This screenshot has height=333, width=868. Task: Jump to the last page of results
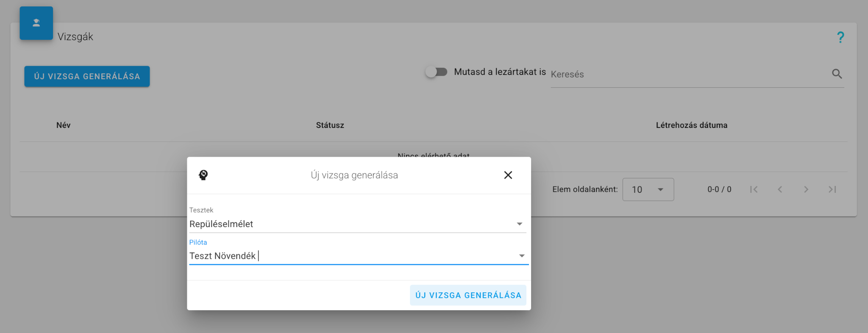click(832, 189)
